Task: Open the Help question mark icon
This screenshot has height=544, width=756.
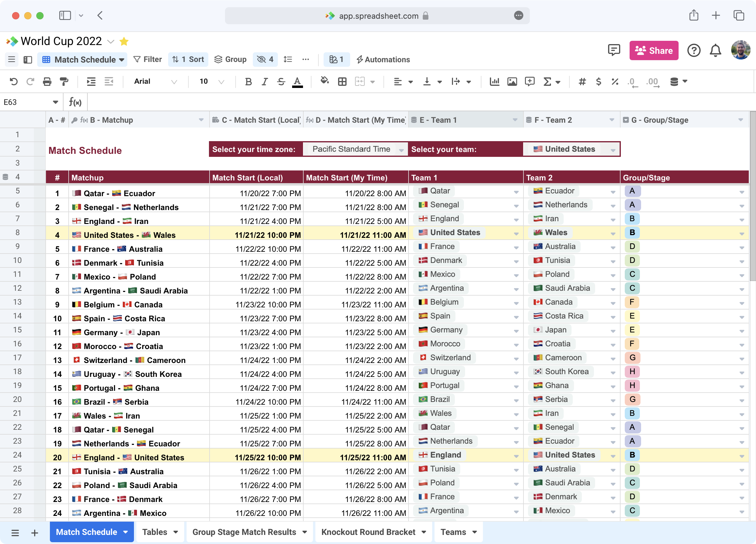Action: click(x=694, y=50)
